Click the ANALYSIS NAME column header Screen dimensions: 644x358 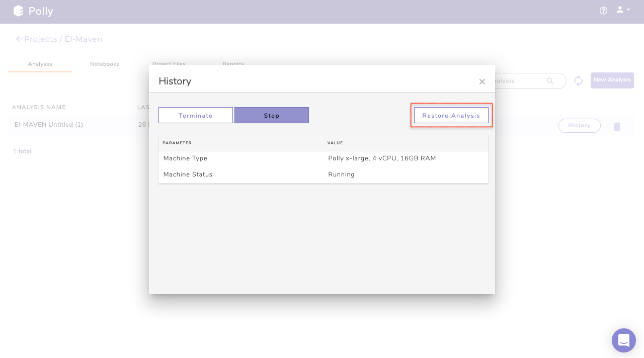pyautogui.click(x=39, y=107)
